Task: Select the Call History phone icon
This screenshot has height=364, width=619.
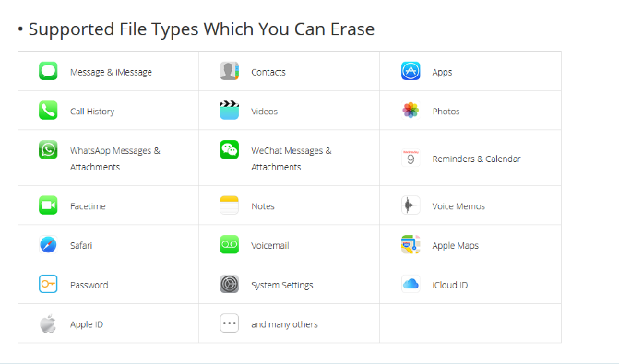Action: pos(48,110)
